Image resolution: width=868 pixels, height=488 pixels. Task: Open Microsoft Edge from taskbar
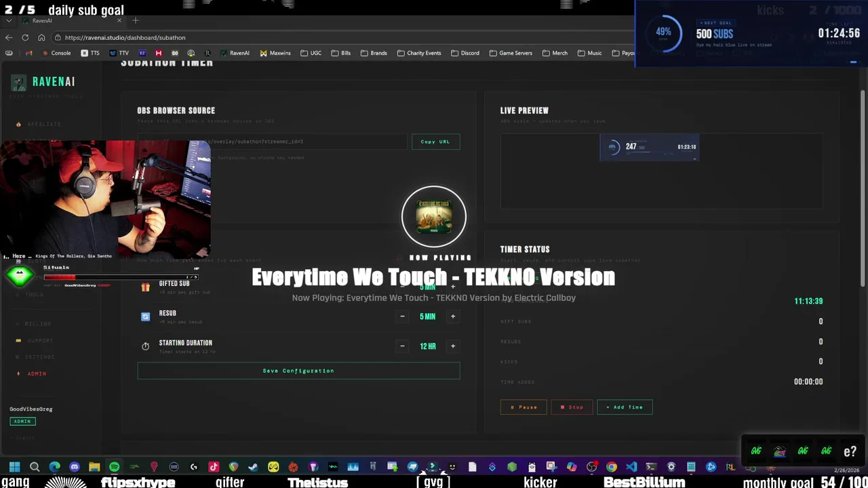click(55, 467)
